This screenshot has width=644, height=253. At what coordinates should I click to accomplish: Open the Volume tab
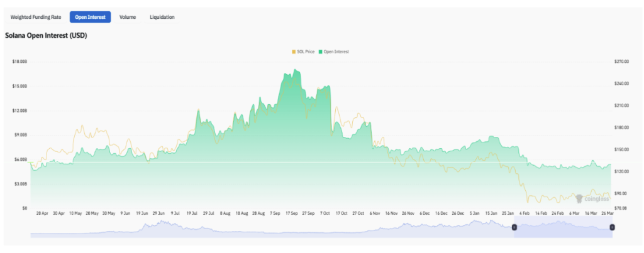tap(128, 17)
